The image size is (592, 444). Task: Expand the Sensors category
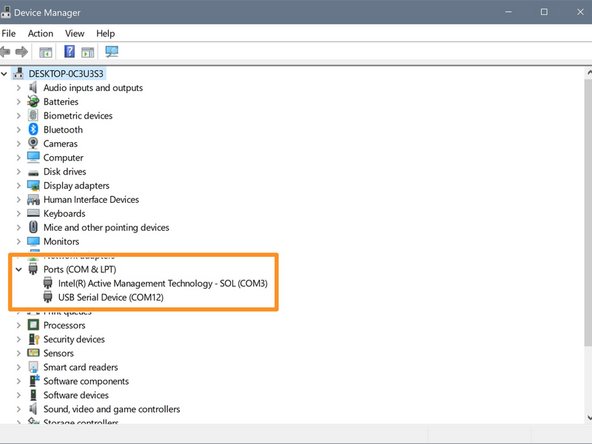point(18,353)
